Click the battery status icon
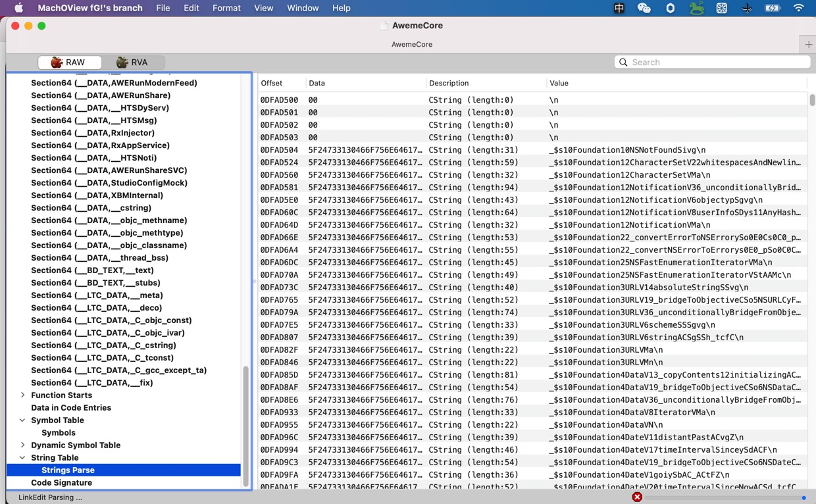Viewport: 816px width, 504px height. (x=772, y=8)
